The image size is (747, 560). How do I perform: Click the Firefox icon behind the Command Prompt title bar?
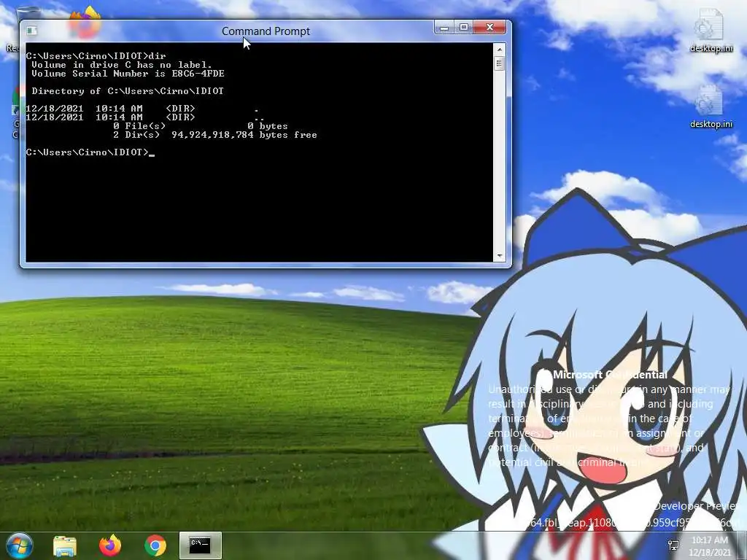click(x=86, y=23)
